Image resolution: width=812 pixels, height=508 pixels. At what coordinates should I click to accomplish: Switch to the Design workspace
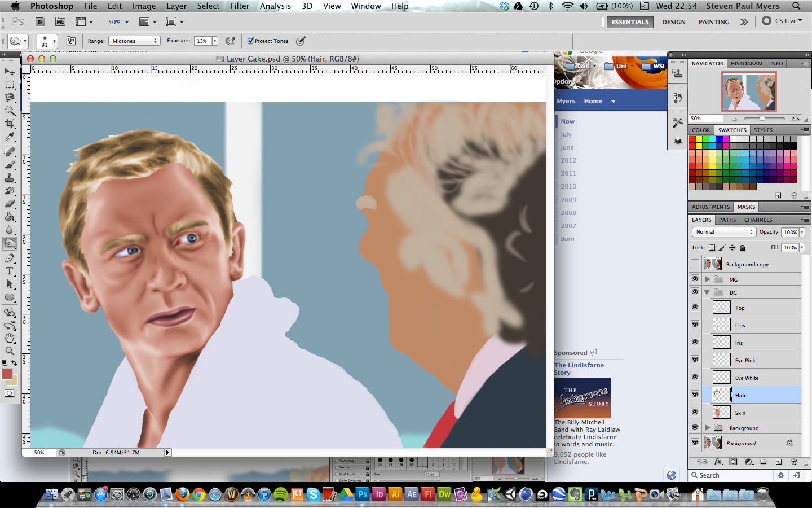(x=674, y=22)
